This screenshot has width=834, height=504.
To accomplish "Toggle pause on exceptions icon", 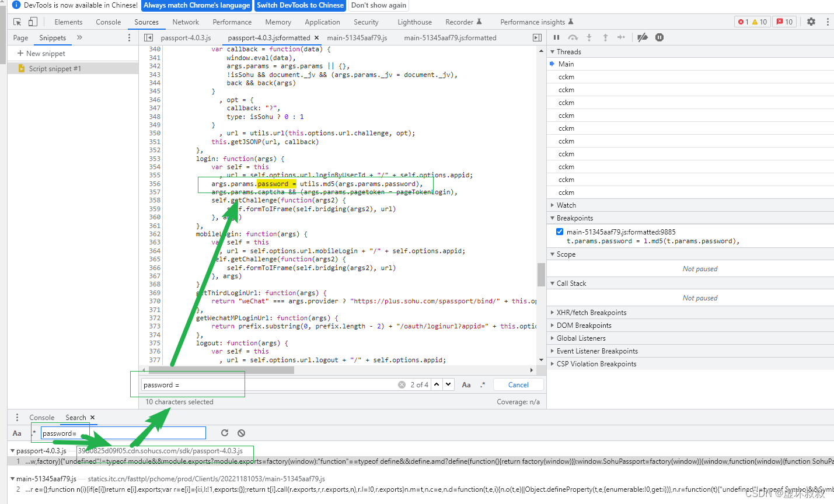I will tap(659, 37).
